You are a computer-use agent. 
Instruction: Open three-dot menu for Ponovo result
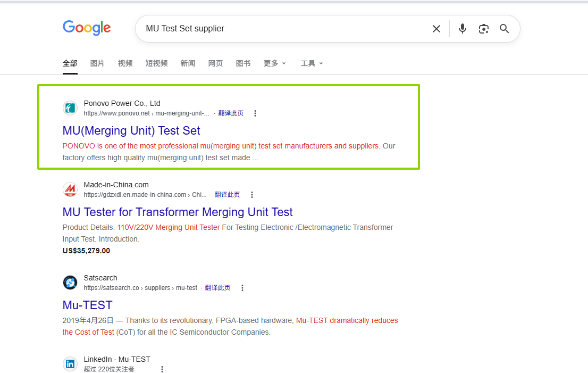click(255, 113)
